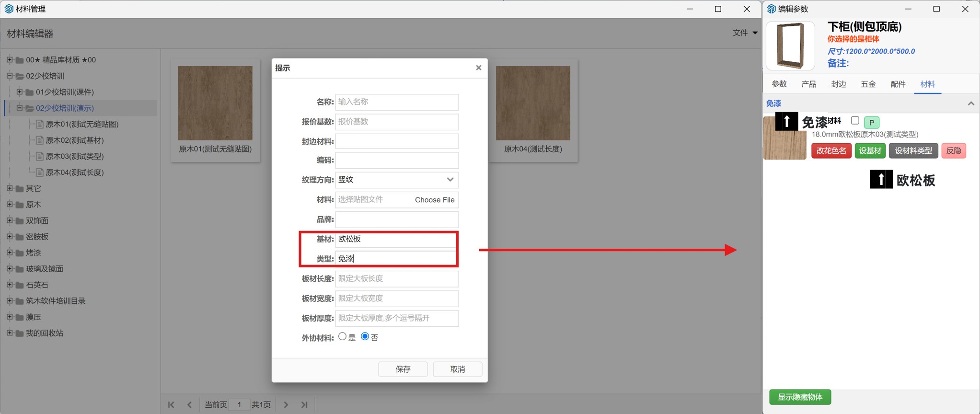Expand the 烤漆 folder
The image size is (980, 414).
10,253
